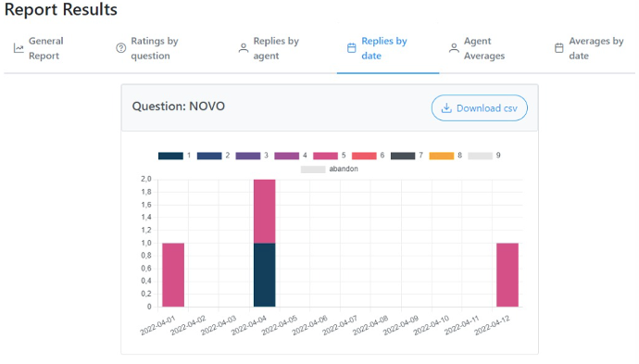Image resolution: width=639 pixels, height=364 pixels.
Task: Select the Averages by date tab
Action: click(x=589, y=48)
